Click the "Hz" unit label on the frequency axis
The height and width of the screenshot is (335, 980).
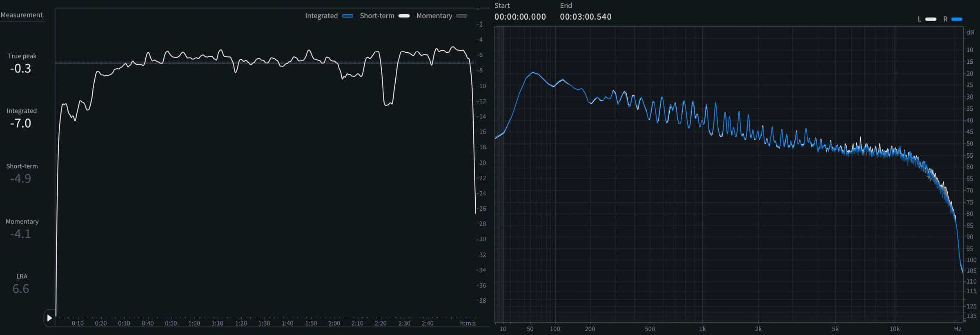pos(958,329)
